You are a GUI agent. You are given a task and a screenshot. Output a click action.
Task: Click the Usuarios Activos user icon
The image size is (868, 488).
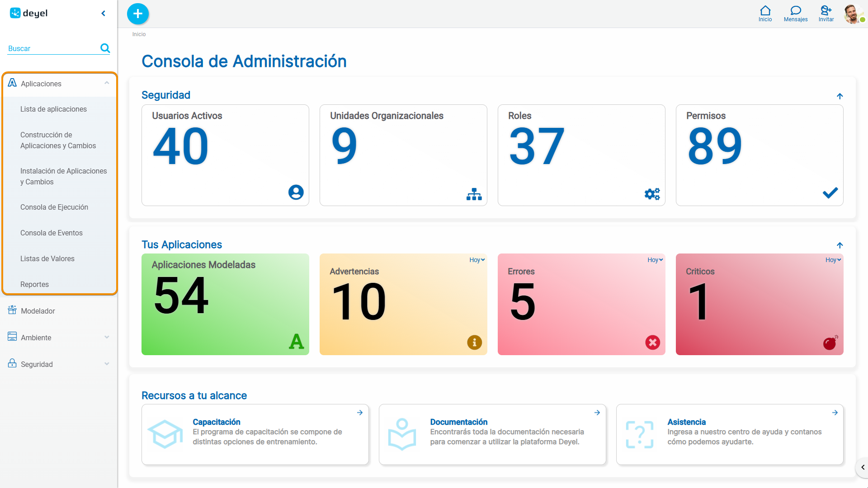(x=296, y=192)
